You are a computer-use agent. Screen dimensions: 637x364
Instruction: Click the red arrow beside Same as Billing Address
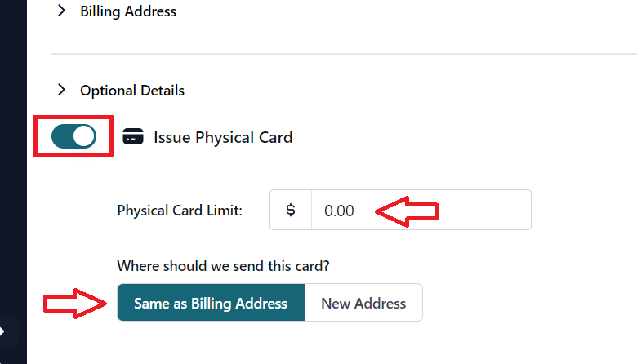(x=75, y=303)
